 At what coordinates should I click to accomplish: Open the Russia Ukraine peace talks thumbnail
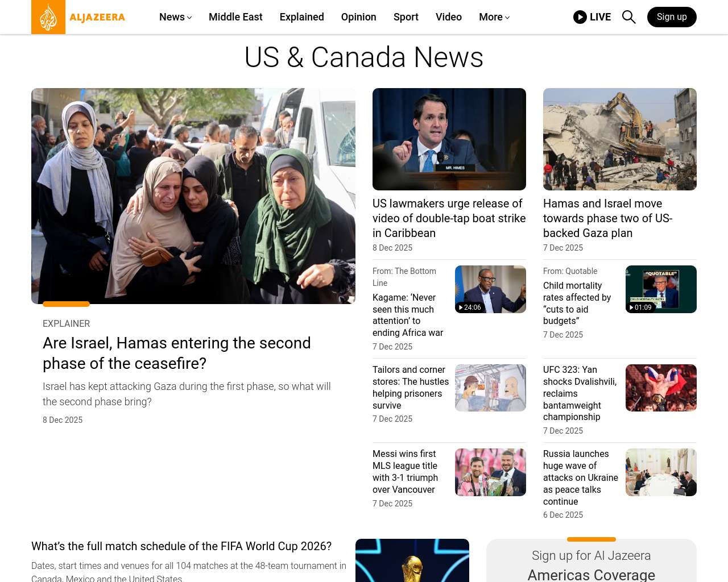pyautogui.click(x=661, y=472)
